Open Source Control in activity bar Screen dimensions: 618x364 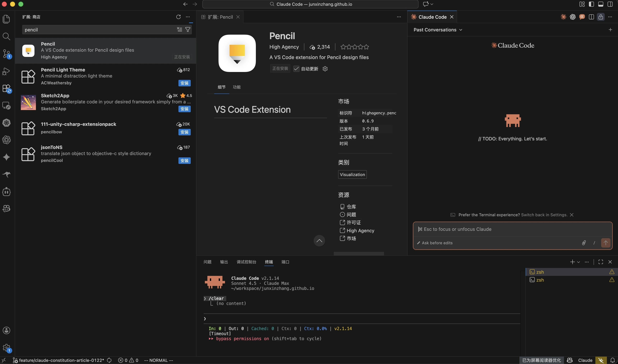click(x=6, y=53)
